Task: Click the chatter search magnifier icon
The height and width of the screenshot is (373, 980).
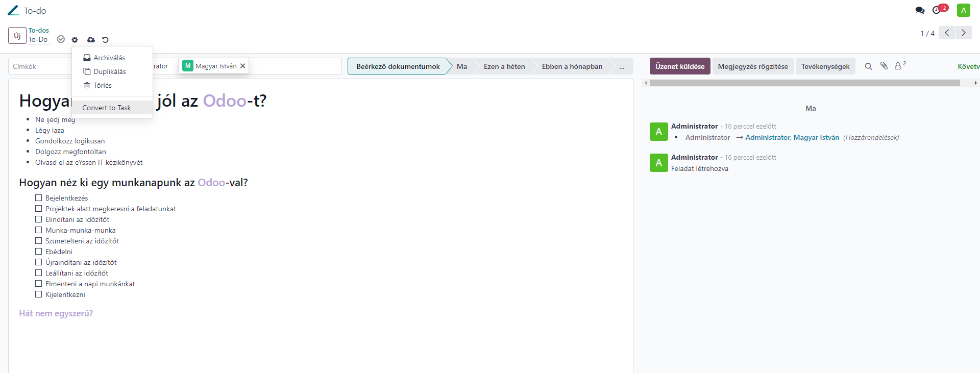Action: [868, 66]
